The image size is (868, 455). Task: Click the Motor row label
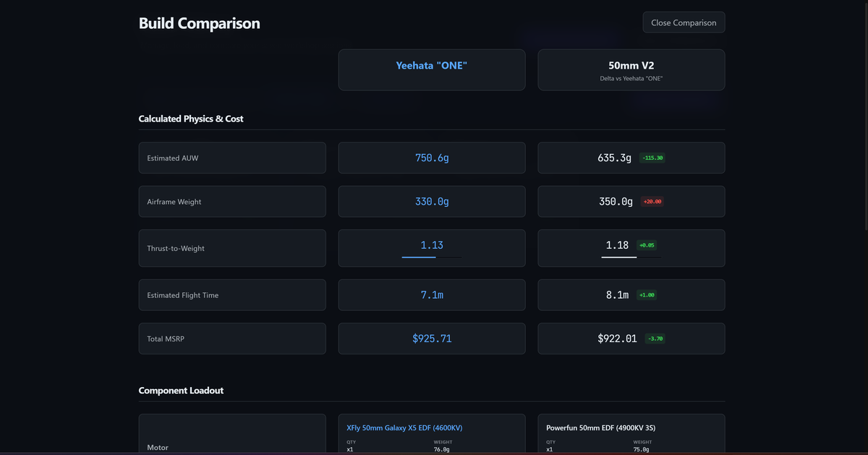click(158, 447)
